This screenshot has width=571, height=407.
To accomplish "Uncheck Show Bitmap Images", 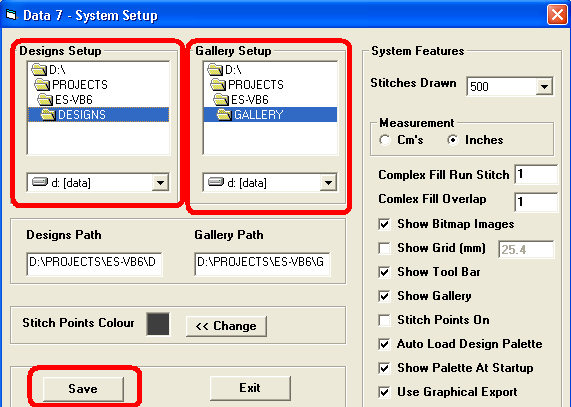I will click(384, 224).
